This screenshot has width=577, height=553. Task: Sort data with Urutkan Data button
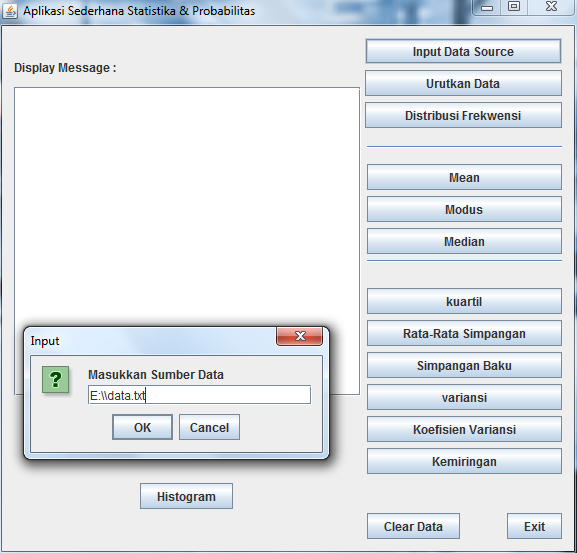click(463, 83)
